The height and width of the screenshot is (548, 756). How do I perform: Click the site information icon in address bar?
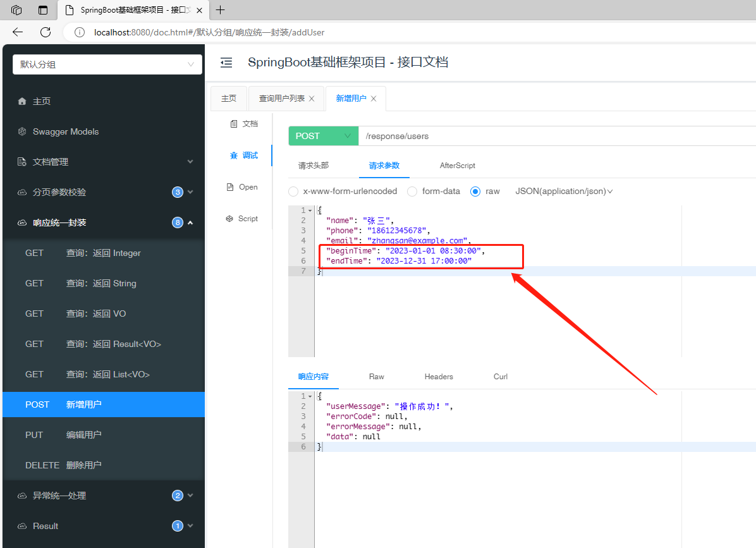tap(80, 32)
